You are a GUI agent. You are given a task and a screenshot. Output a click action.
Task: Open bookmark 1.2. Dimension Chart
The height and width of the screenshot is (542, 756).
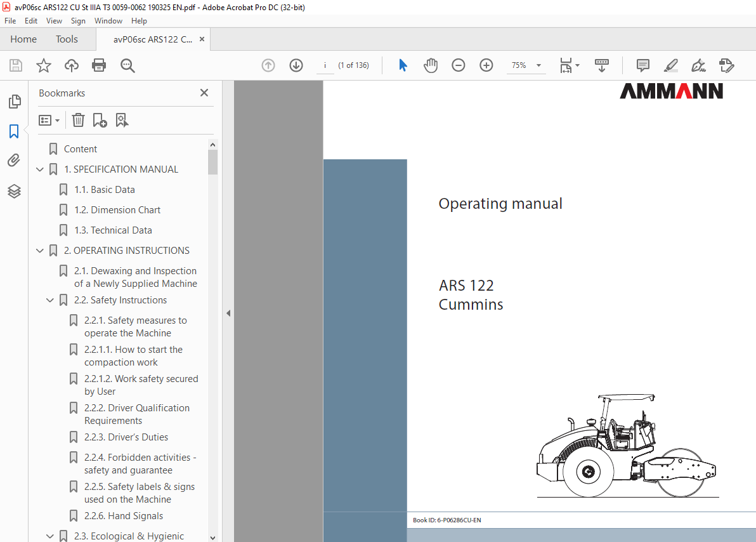point(117,210)
